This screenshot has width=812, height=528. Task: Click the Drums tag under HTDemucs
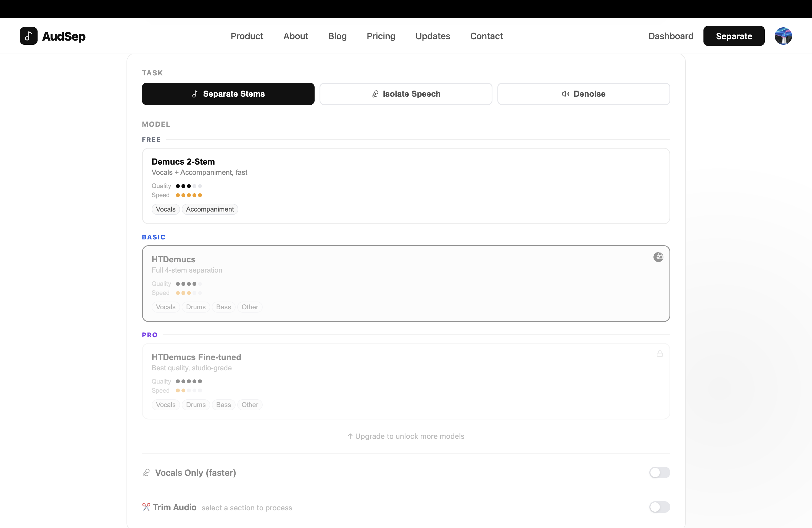pyautogui.click(x=196, y=307)
